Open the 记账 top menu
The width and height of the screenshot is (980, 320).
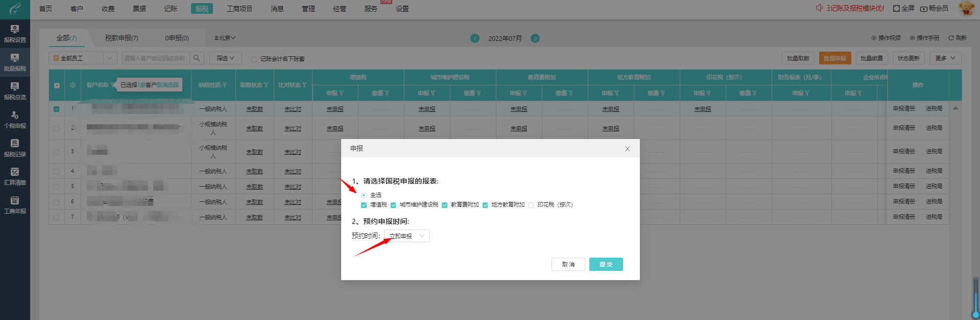[x=171, y=9]
